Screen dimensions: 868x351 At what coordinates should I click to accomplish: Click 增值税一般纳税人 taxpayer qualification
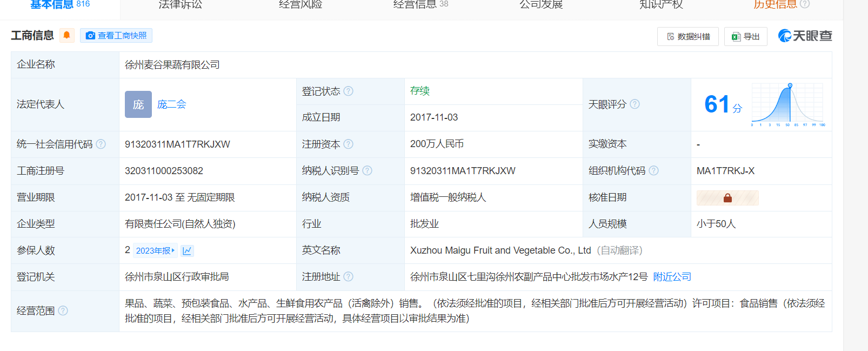click(x=448, y=197)
